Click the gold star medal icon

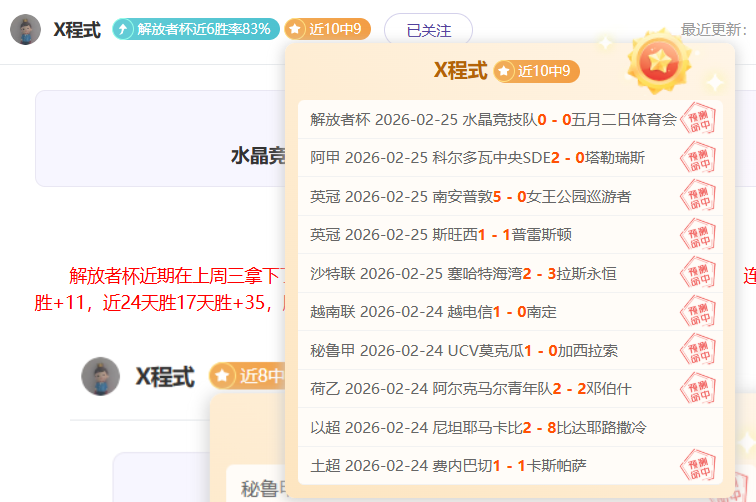click(x=659, y=62)
